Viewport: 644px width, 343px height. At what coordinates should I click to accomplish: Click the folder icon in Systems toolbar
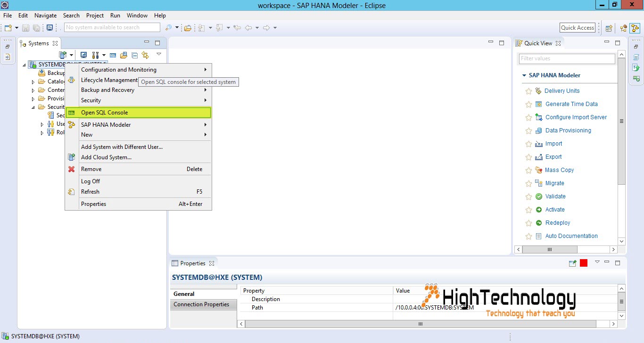(x=124, y=55)
